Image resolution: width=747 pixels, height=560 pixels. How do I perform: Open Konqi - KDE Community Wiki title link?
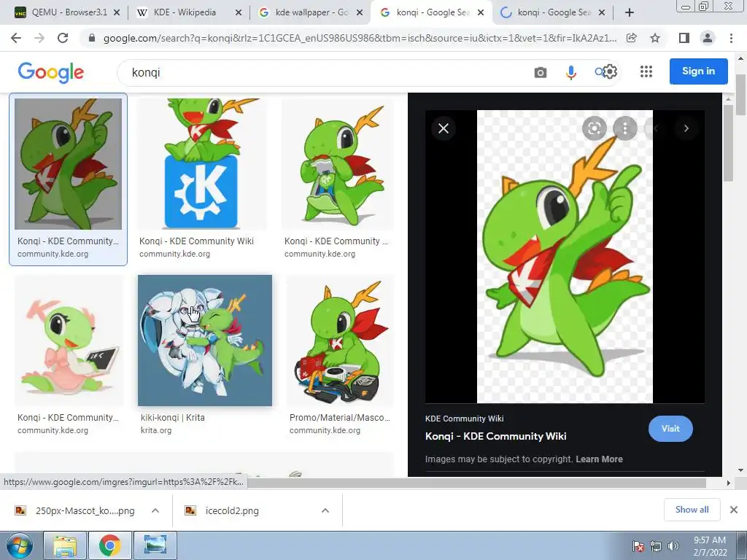pyautogui.click(x=495, y=436)
